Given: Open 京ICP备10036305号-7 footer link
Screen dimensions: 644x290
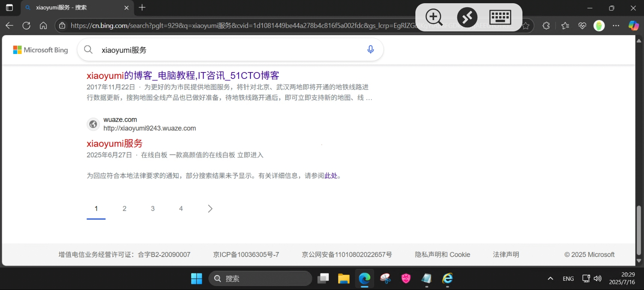Looking at the screenshot, I should 246,255.
